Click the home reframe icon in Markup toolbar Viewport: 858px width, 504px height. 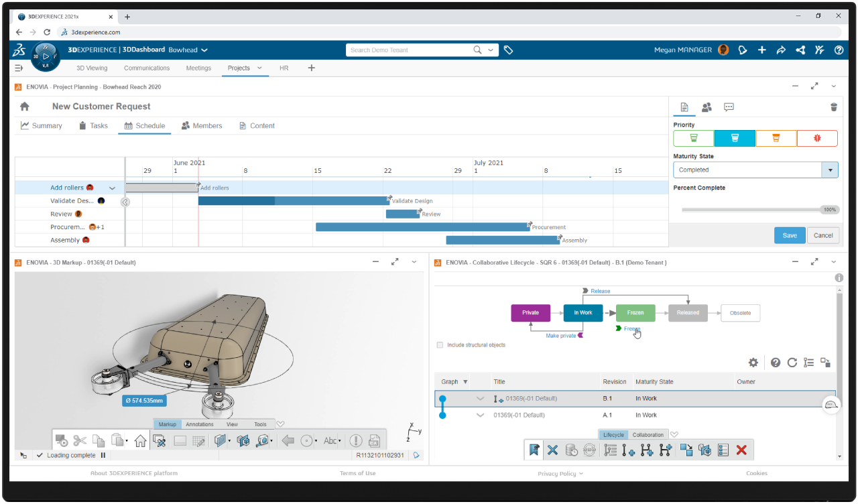tap(140, 440)
